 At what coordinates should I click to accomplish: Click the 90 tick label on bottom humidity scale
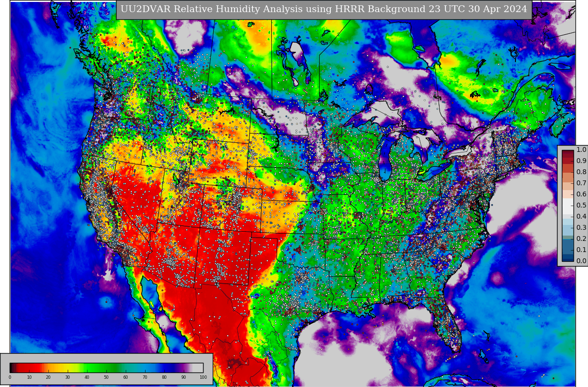click(184, 377)
